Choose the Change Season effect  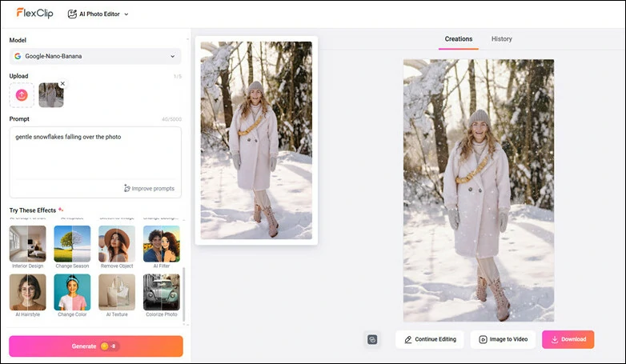click(72, 243)
